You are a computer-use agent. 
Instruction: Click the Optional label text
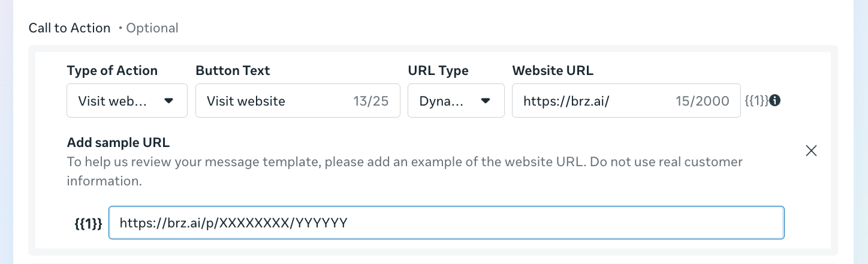(152, 28)
